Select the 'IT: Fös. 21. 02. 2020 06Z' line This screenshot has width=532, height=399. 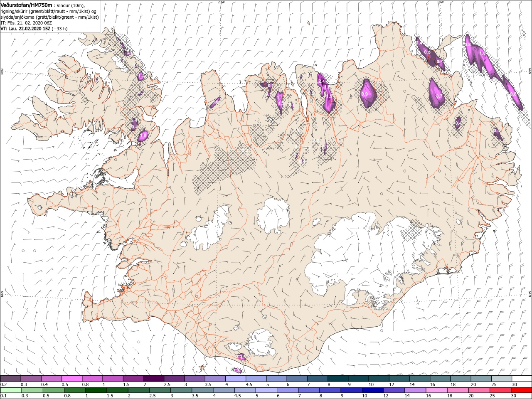tap(26, 23)
